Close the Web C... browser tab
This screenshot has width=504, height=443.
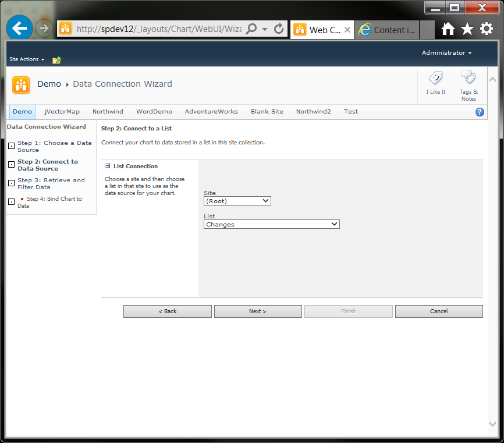click(347, 30)
